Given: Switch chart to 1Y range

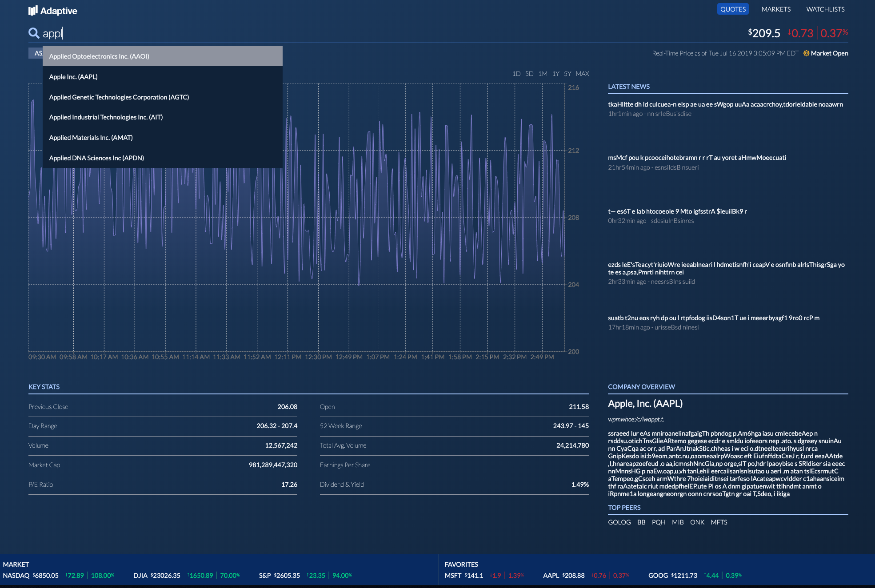Looking at the screenshot, I should coord(555,74).
